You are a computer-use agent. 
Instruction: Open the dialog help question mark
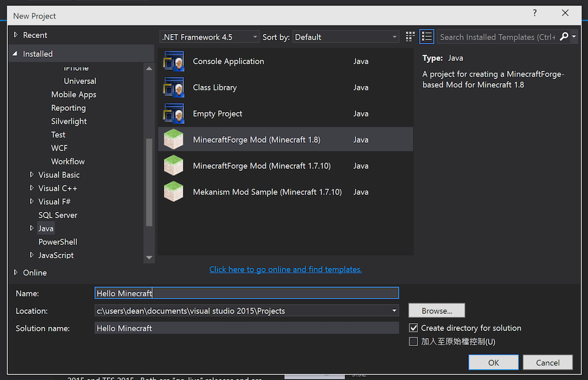point(534,13)
